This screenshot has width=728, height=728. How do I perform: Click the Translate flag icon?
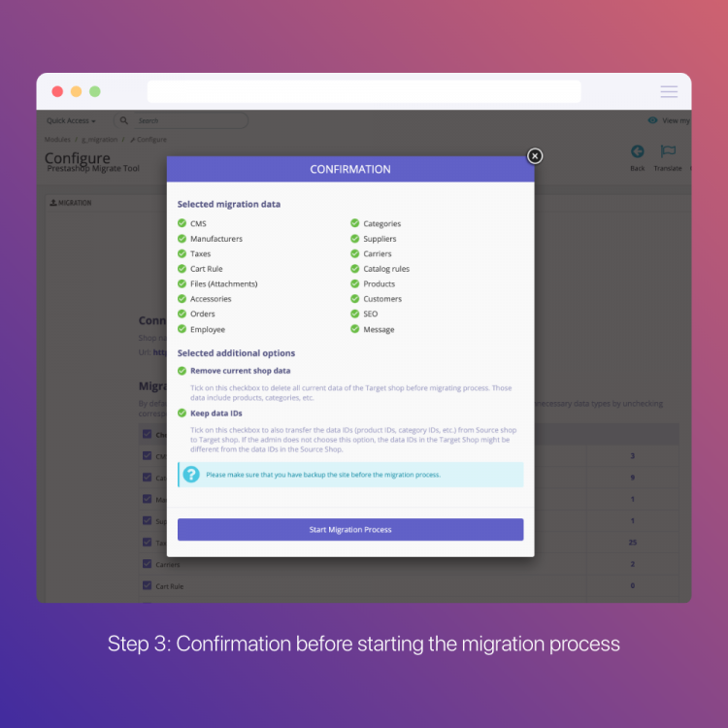point(668,150)
